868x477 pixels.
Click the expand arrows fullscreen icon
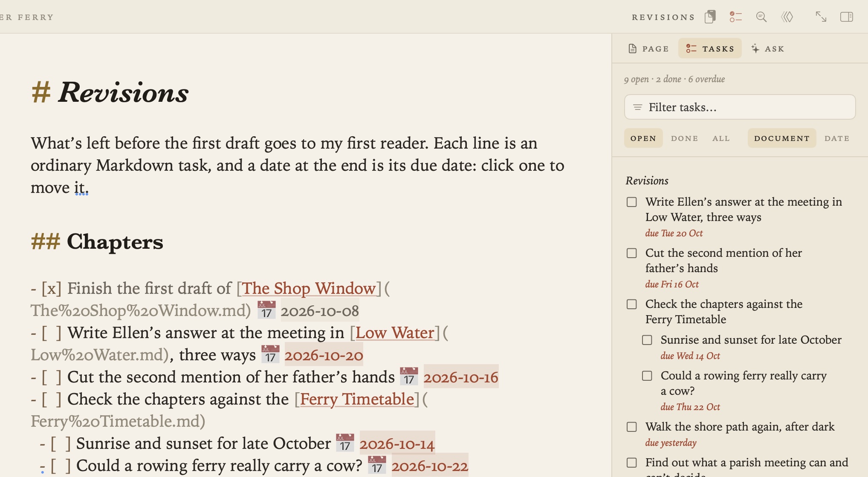point(821,17)
